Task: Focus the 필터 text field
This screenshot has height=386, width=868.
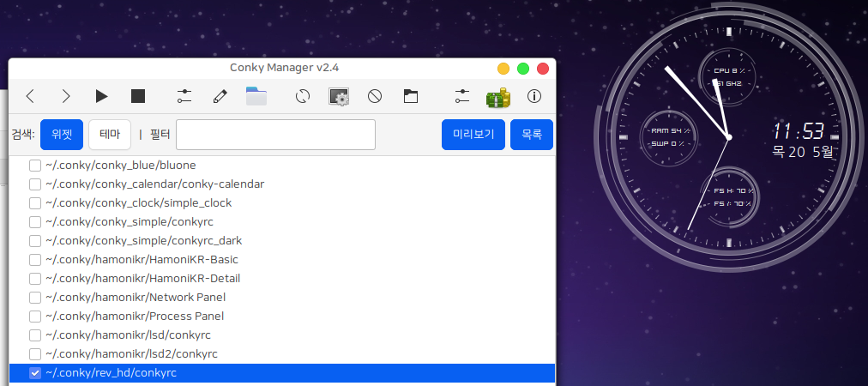Action: coord(275,135)
